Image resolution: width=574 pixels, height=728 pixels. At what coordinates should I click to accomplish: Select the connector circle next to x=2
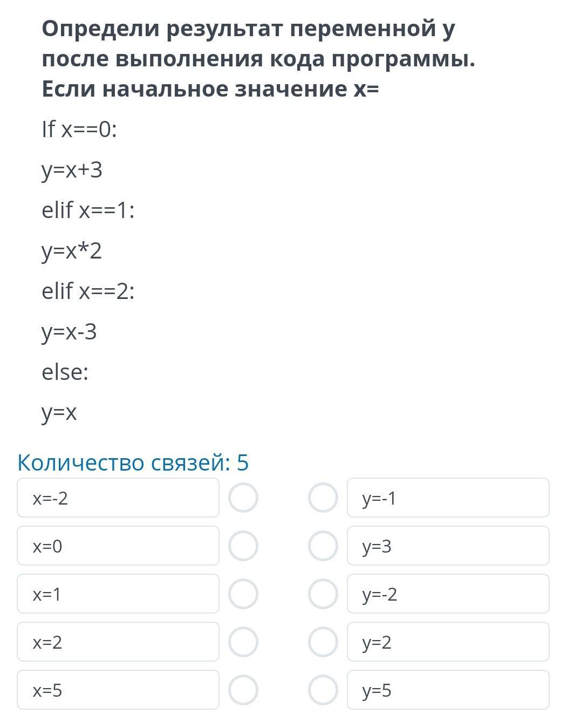tap(243, 642)
